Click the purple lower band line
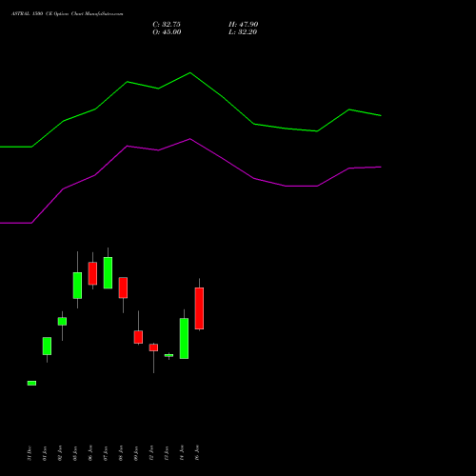This screenshot has height=476, width=476. [x=190, y=139]
